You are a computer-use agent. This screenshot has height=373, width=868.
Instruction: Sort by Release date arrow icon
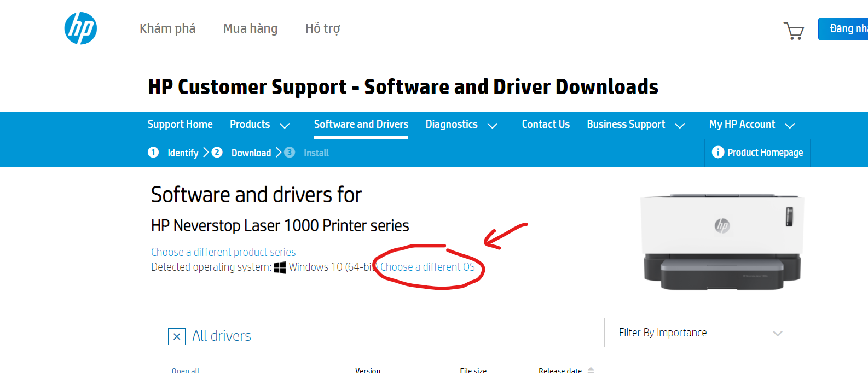coord(591,370)
